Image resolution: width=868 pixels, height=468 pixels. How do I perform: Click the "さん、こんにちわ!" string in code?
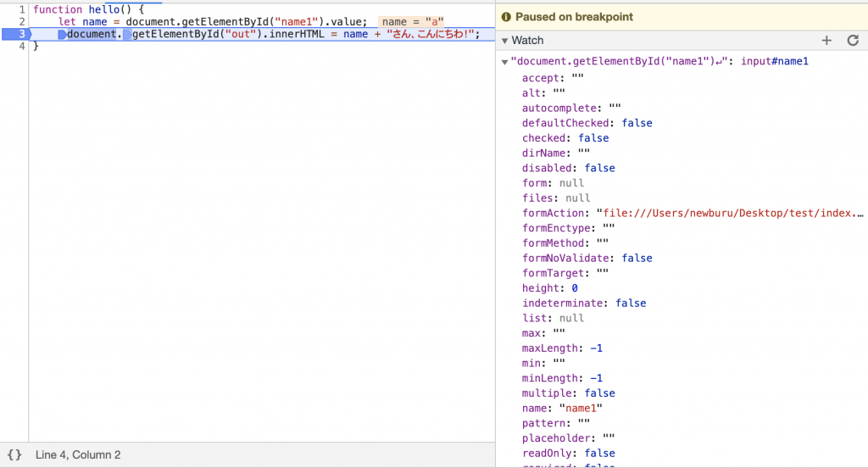coord(430,34)
